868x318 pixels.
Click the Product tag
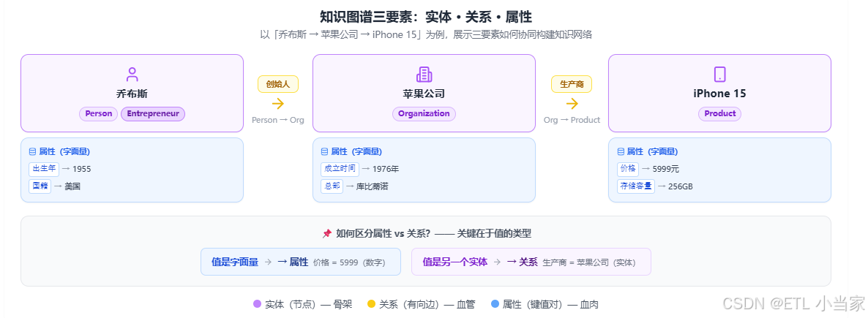point(719,114)
